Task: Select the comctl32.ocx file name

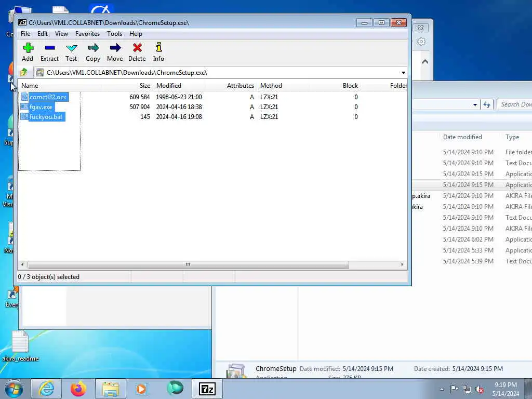Action: point(48,97)
